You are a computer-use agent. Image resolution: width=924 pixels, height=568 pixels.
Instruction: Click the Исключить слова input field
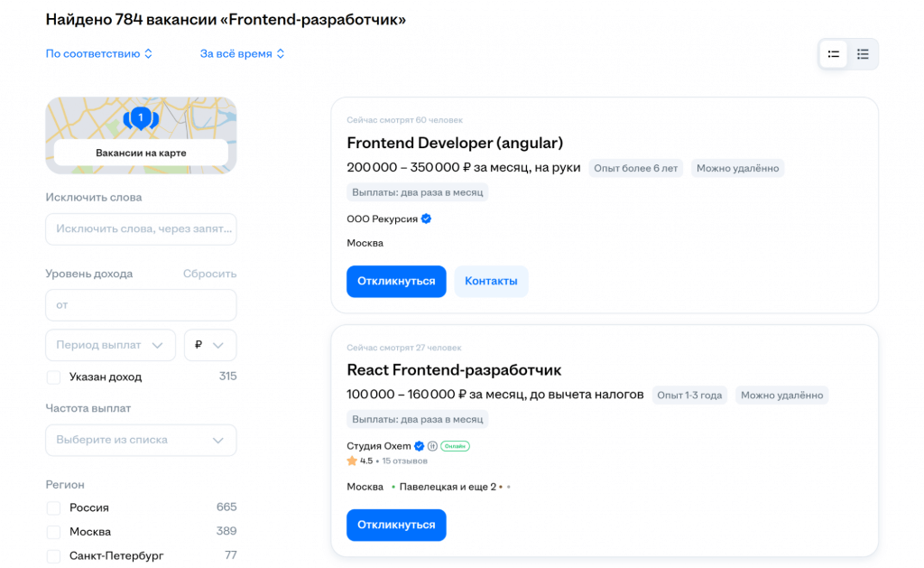tap(141, 228)
